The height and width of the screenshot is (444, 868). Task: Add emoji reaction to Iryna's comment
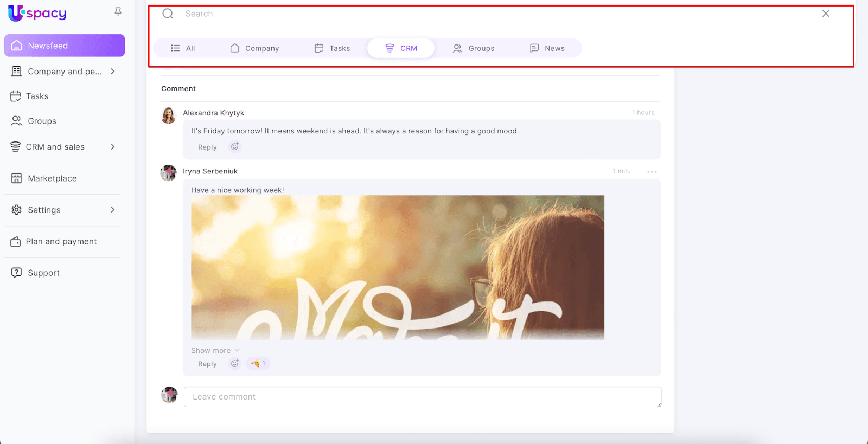tap(235, 363)
